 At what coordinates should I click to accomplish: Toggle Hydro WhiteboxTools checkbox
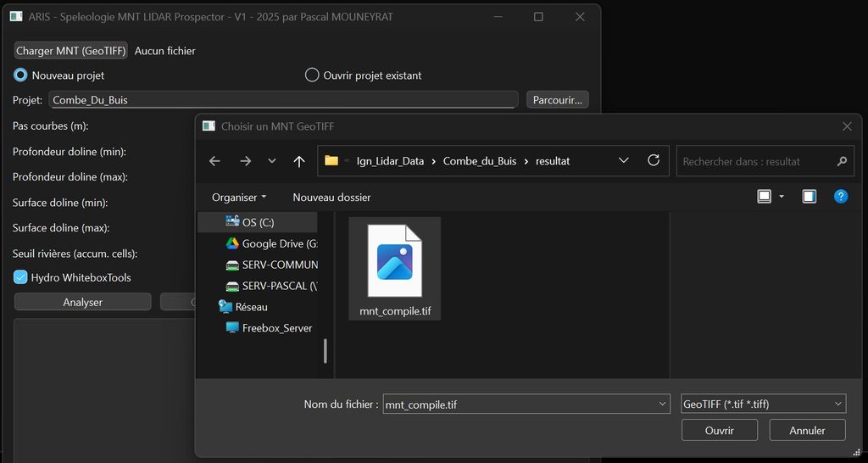(21, 277)
